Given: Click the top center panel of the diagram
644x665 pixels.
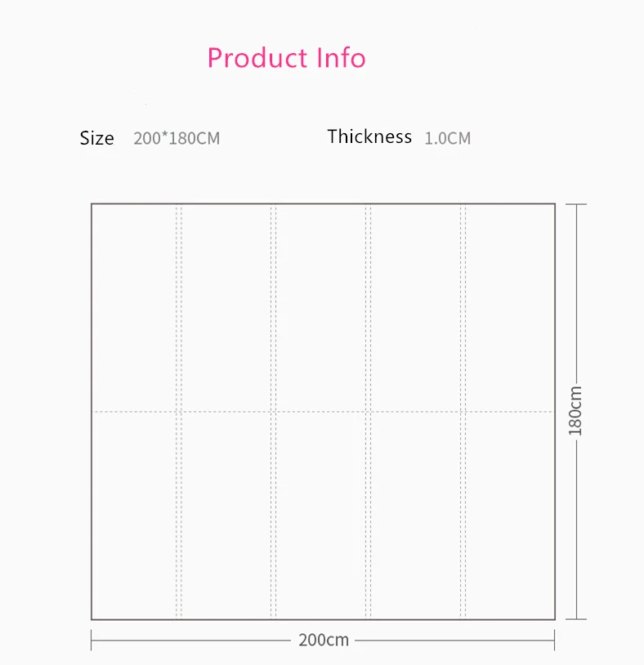Looking at the screenshot, I should [x=320, y=308].
